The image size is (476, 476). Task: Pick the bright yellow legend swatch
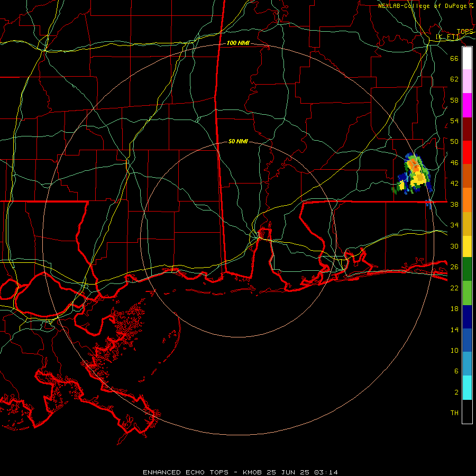point(467,246)
